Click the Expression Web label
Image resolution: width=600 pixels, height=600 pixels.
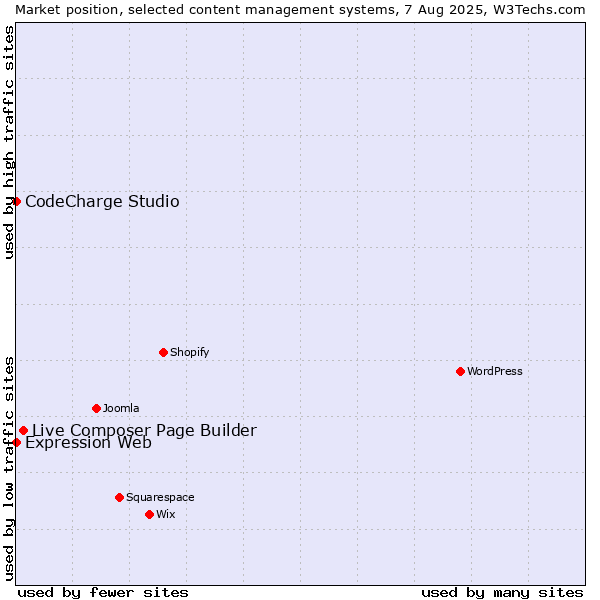[x=88, y=443]
